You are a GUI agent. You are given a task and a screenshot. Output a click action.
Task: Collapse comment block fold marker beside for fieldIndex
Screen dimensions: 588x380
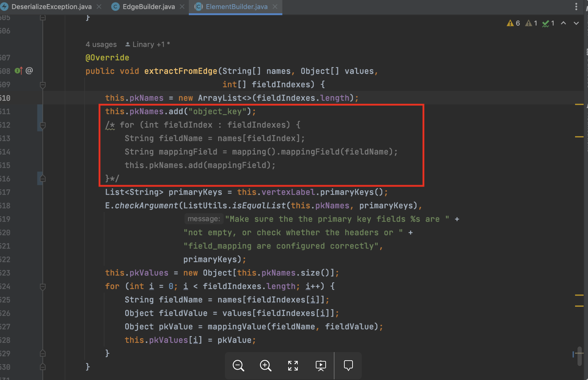click(x=43, y=125)
